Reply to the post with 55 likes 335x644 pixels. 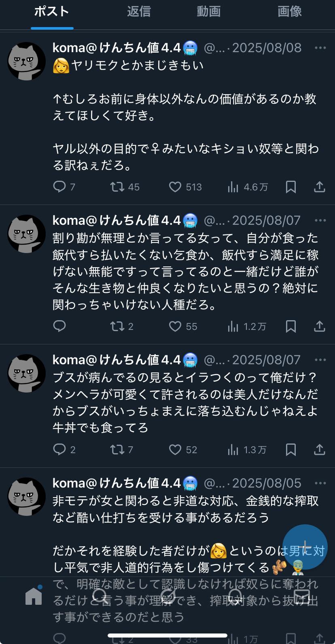(x=59, y=326)
